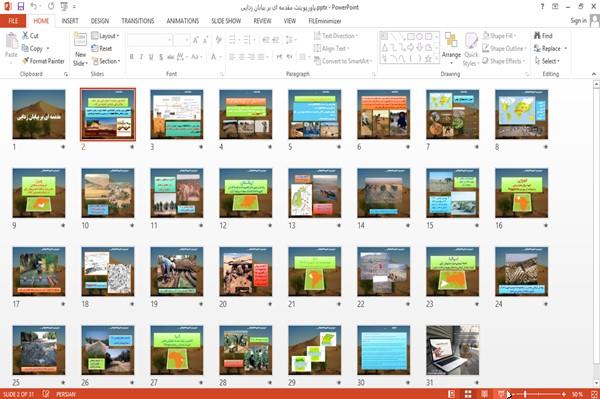Select the oval shape in gallery

419,37
